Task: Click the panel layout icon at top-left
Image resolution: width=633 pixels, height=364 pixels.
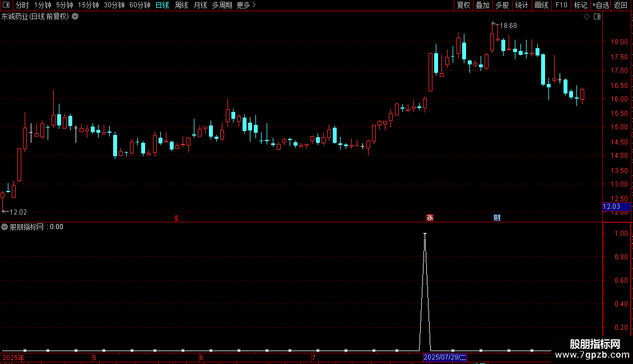Action: pyautogui.click(x=6, y=5)
